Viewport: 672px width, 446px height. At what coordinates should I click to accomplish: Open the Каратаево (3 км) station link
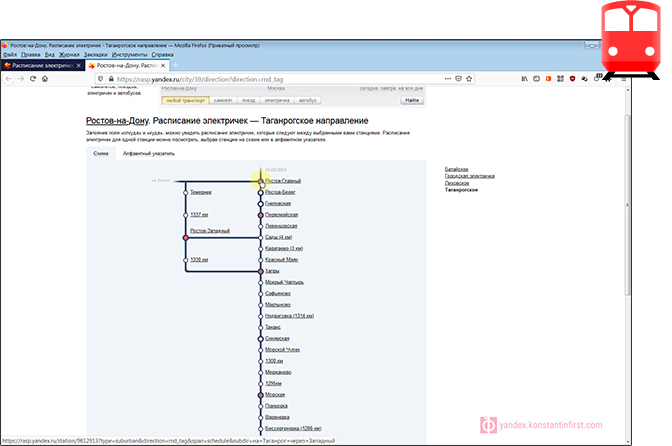click(284, 248)
